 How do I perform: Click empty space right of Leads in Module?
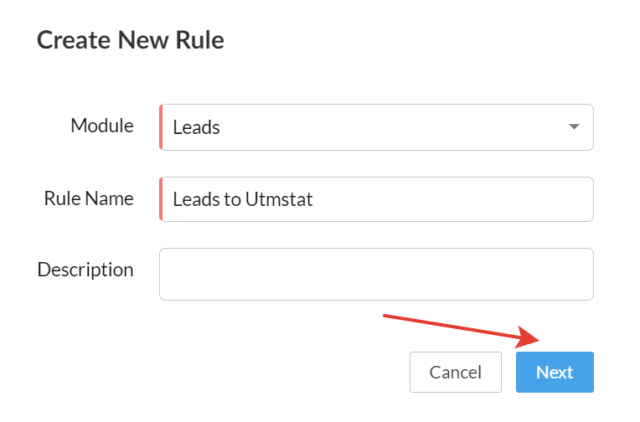coord(400,127)
